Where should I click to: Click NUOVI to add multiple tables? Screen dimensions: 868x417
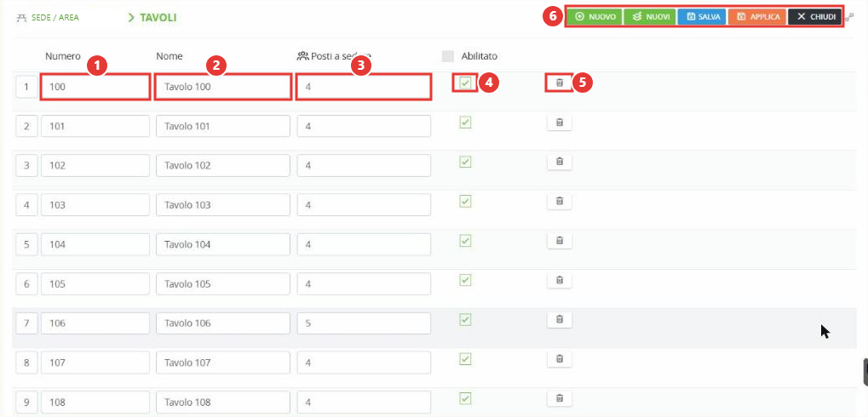click(650, 17)
